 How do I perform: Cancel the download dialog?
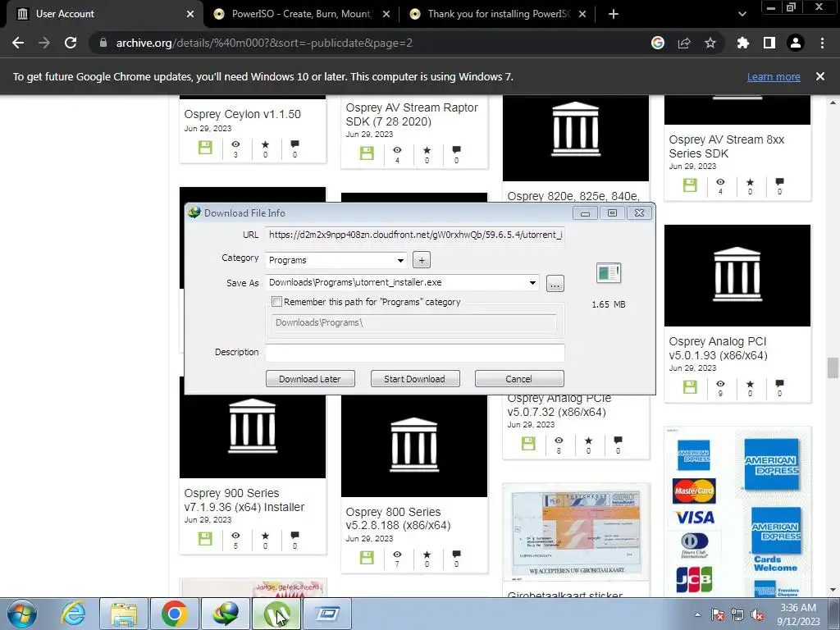point(519,379)
